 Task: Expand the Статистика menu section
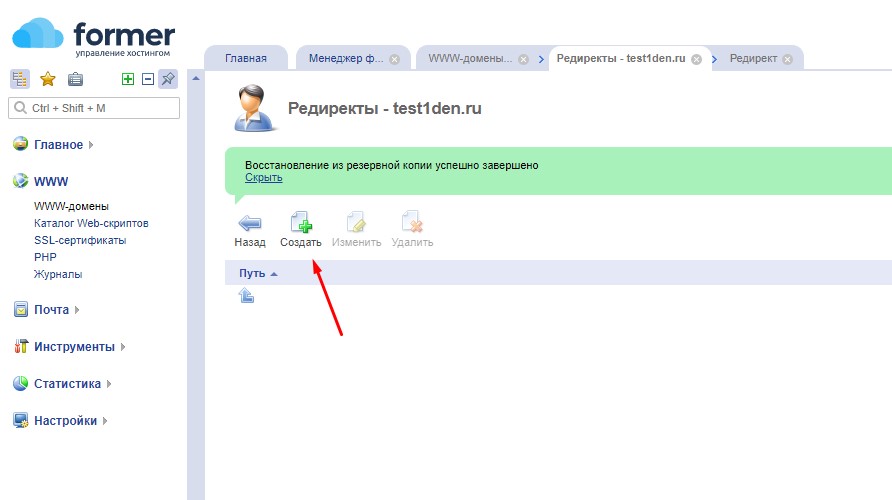point(67,384)
